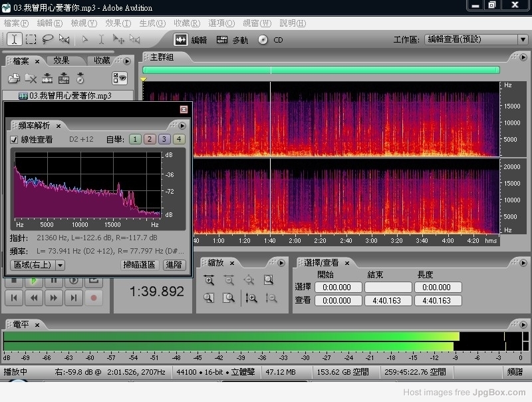Click Go to End transport button

[x=74, y=298]
